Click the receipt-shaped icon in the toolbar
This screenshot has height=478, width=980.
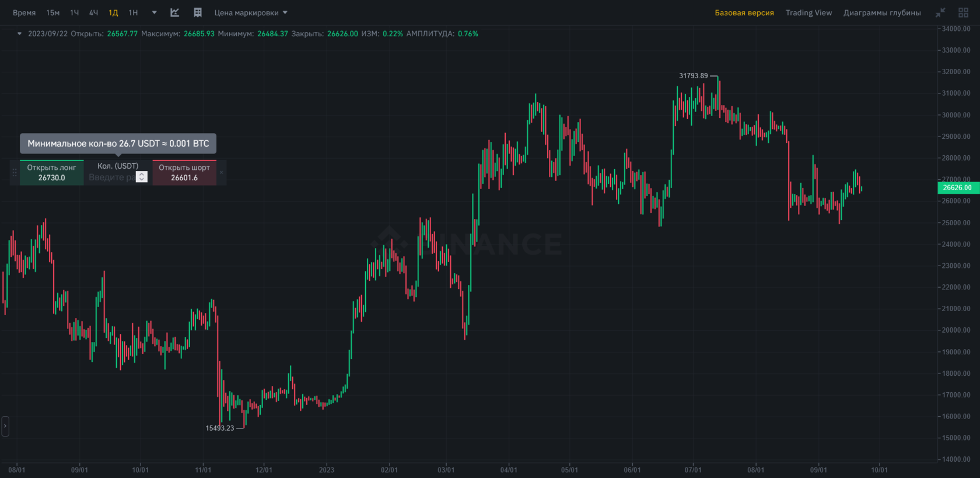coord(198,13)
